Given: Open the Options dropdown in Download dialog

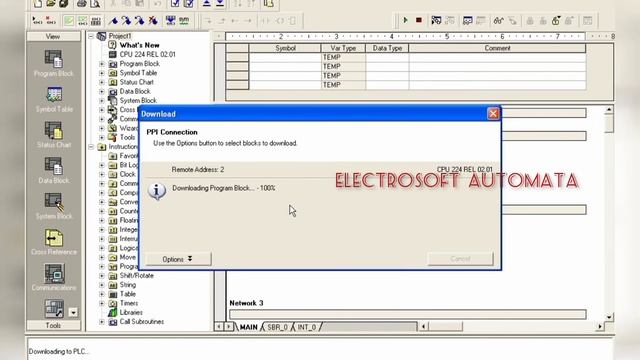Looking at the screenshot, I should [x=178, y=259].
